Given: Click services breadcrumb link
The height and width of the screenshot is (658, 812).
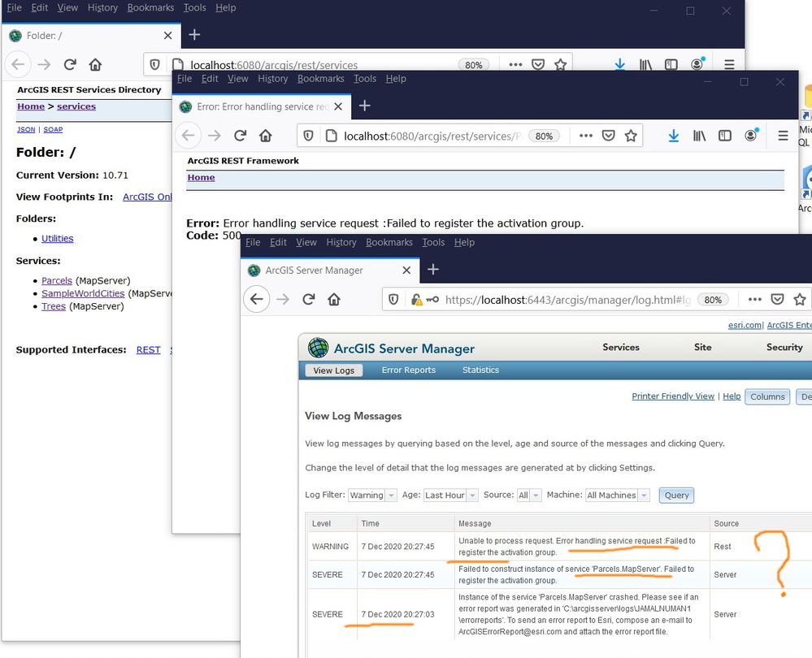Looking at the screenshot, I should click(76, 106).
